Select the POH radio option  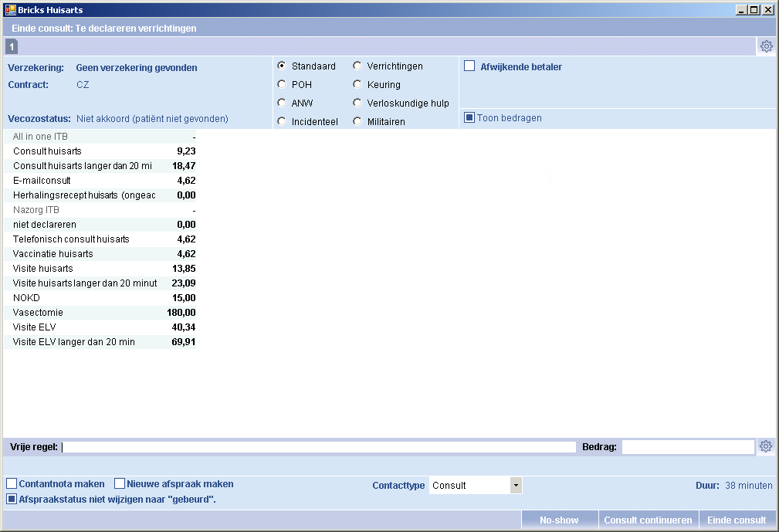click(x=282, y=84)
